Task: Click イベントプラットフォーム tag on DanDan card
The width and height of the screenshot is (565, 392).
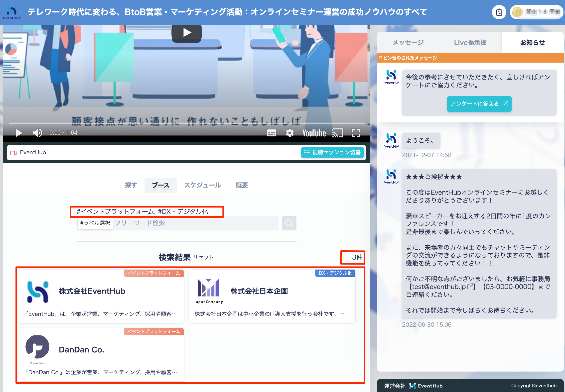Action: click(x=154, y=331)
